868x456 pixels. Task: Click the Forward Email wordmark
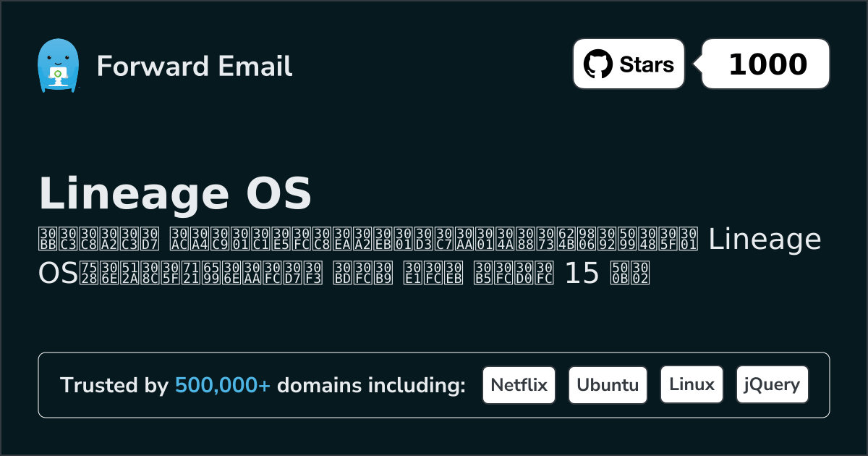click(x=195, y=67)
